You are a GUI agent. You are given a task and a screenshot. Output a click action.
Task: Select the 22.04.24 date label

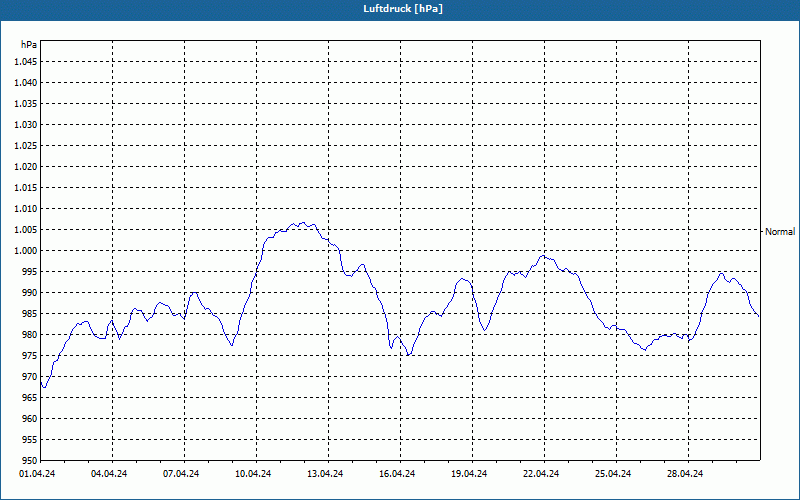(540, 474)
